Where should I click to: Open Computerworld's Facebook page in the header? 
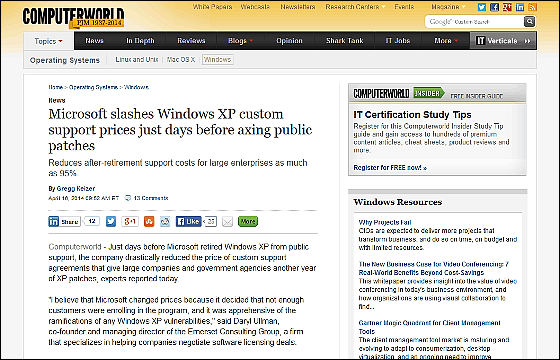[495, 7]
